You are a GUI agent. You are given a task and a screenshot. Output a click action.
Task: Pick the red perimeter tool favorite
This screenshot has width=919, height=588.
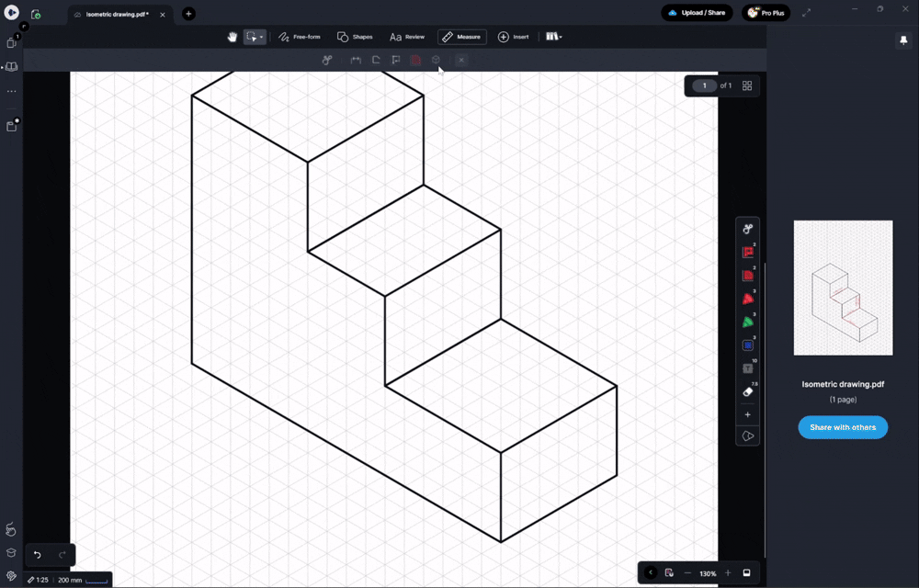tap(748, 253)
